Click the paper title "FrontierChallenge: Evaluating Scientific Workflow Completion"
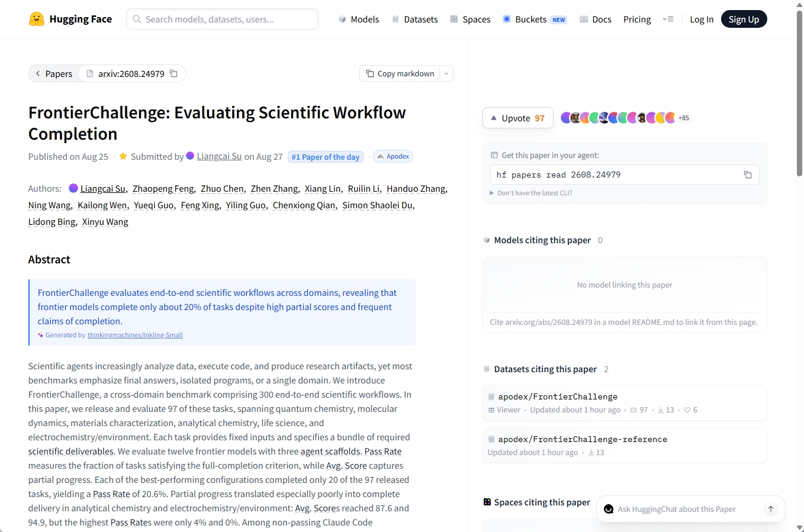 pyautogui.click(x=217, y=123)
